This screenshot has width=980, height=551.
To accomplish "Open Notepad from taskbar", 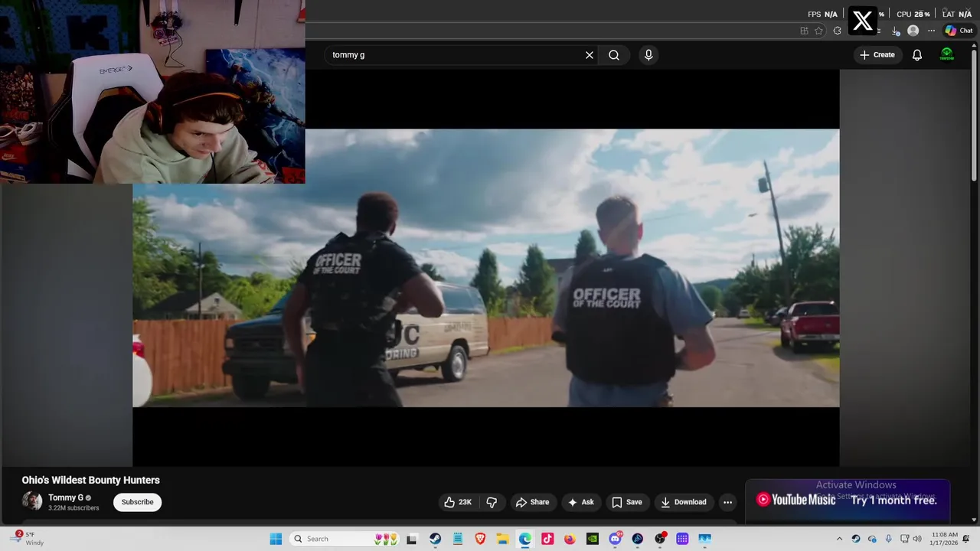I will click(458, 539).
